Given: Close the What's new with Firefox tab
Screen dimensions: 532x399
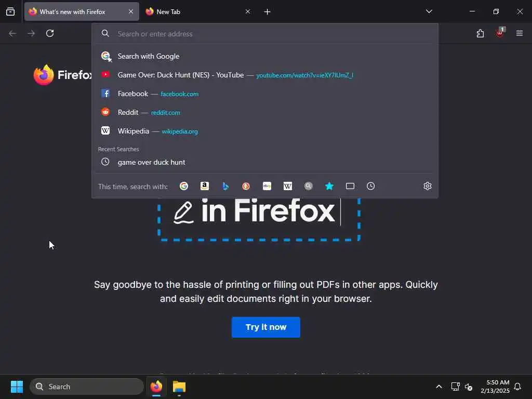Looking at the screenshot, I should (x=130, y=11).
